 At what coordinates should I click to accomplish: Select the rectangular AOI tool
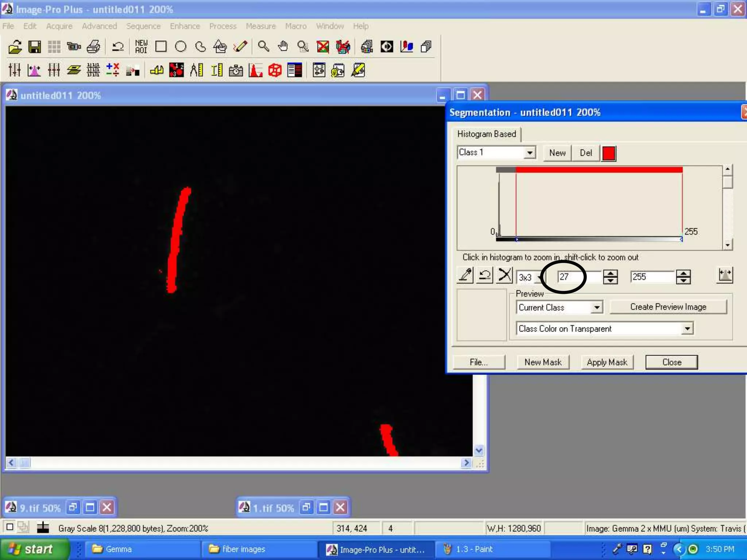tap(161, 47)
